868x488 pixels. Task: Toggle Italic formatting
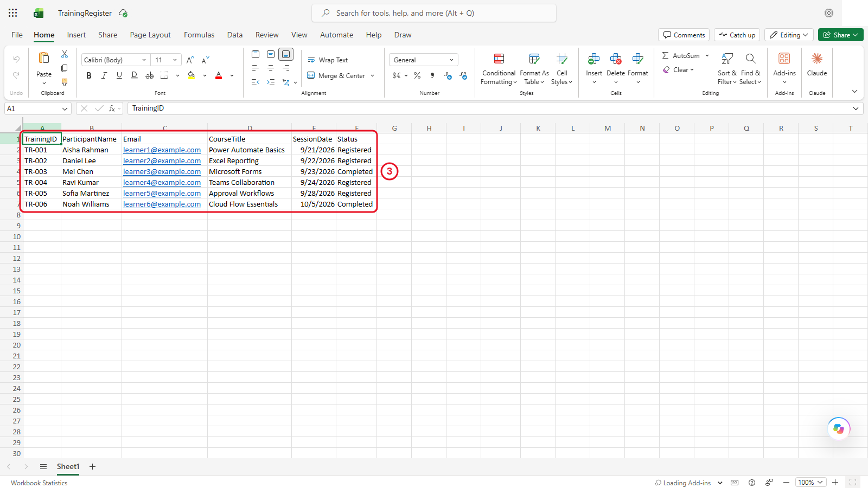[104, 75]
